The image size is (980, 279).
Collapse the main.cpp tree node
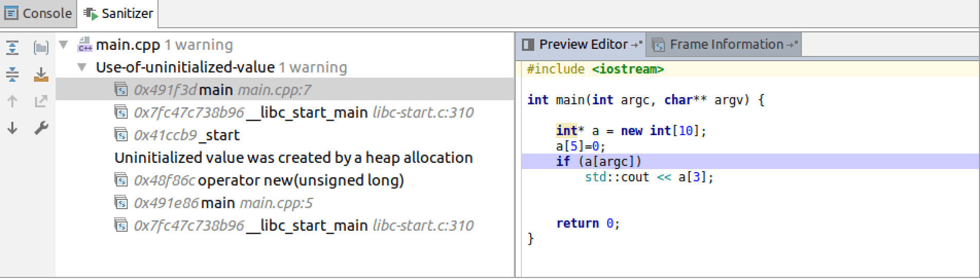pos(64,45)
